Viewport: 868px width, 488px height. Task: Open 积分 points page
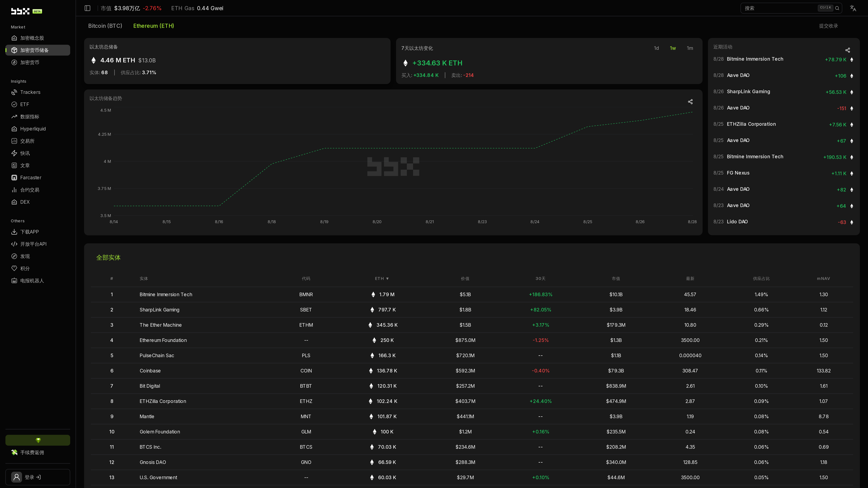38,268
